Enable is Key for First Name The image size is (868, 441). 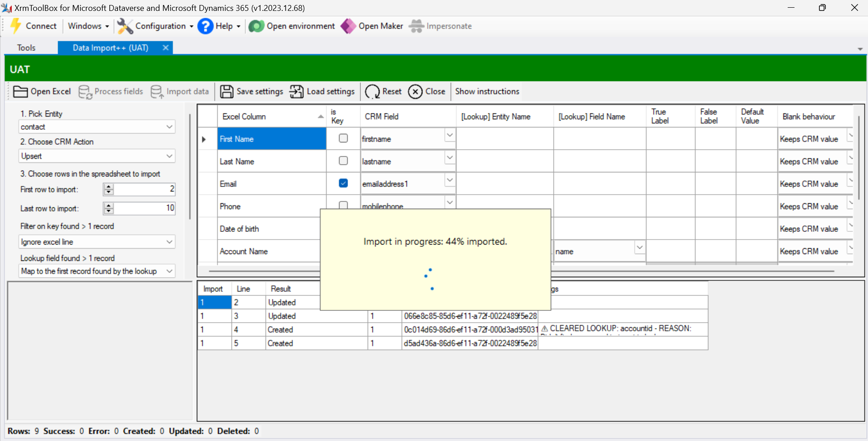pyautogui.click(x=343, y=138)
